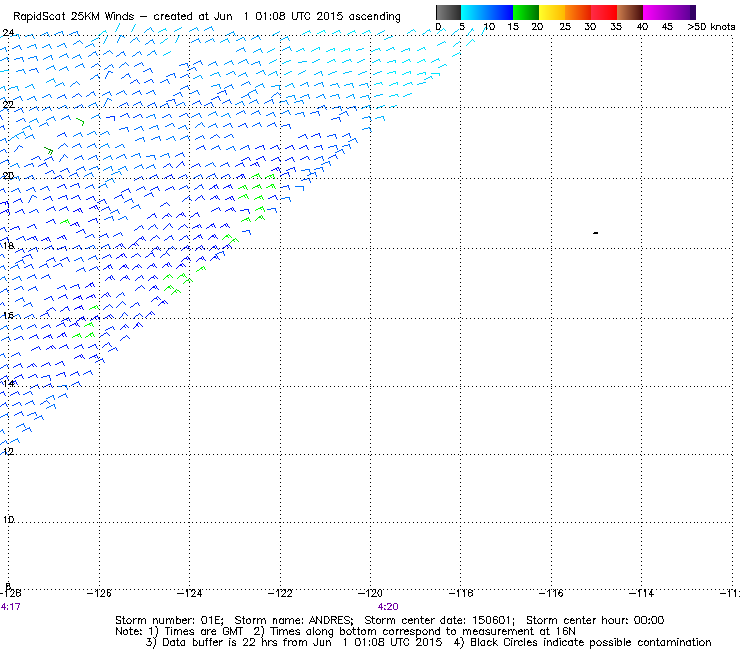Click the '5' label under the color bar
Image resolution: width=740 pixels, height=650 pixels.
pyautogui.click(x=462, y=26)
